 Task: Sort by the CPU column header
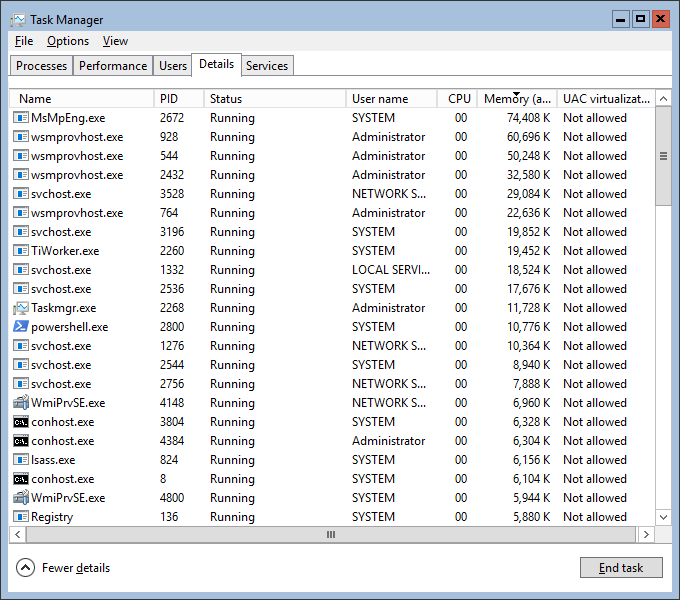(457, 99)
